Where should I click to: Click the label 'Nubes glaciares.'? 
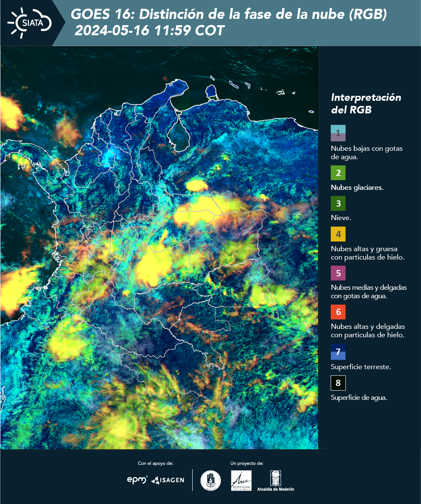[x=357, y=188]
